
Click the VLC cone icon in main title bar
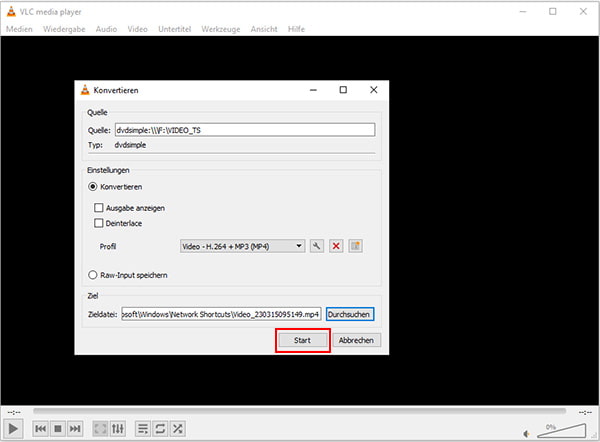click(11, 11)
